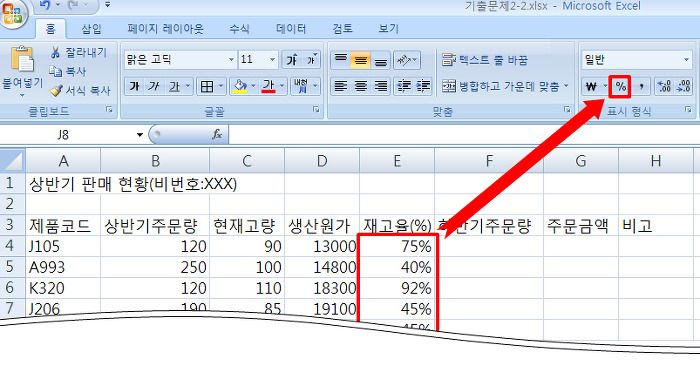Click Cut (잘라내기) in clipboard group

[x=79, y=53]
